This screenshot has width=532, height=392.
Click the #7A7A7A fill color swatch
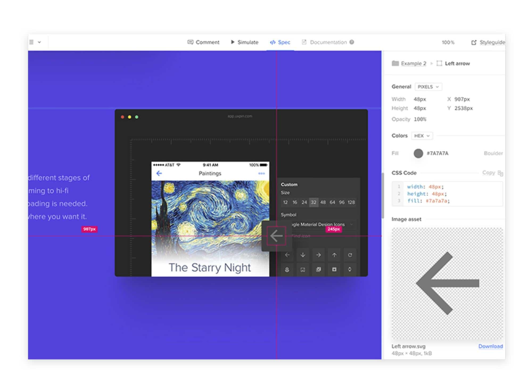point(418,153)
